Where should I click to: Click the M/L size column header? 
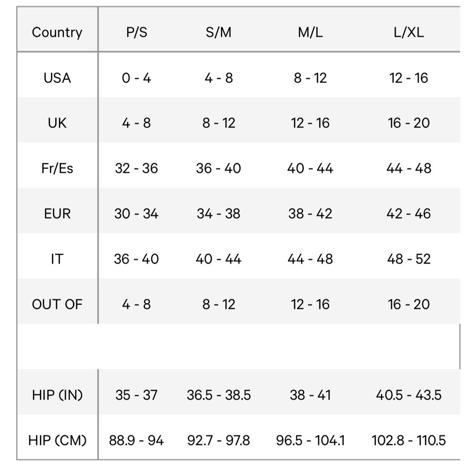(x=310, y=32)
